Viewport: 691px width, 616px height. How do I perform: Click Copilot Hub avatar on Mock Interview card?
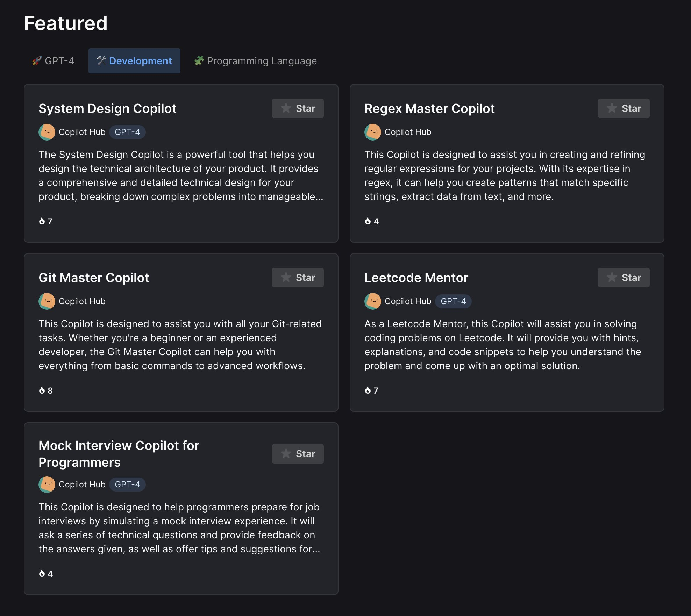pyautogui.click(x=47, y=485)
